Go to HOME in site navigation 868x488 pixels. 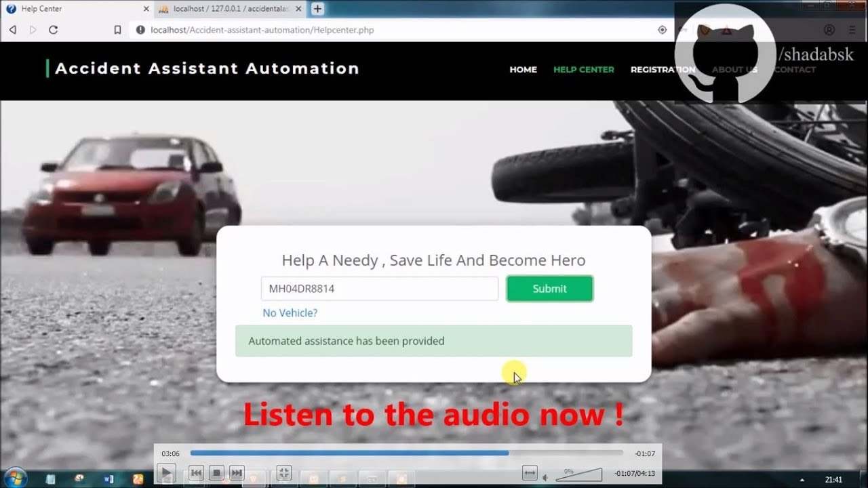pos(523,69)
